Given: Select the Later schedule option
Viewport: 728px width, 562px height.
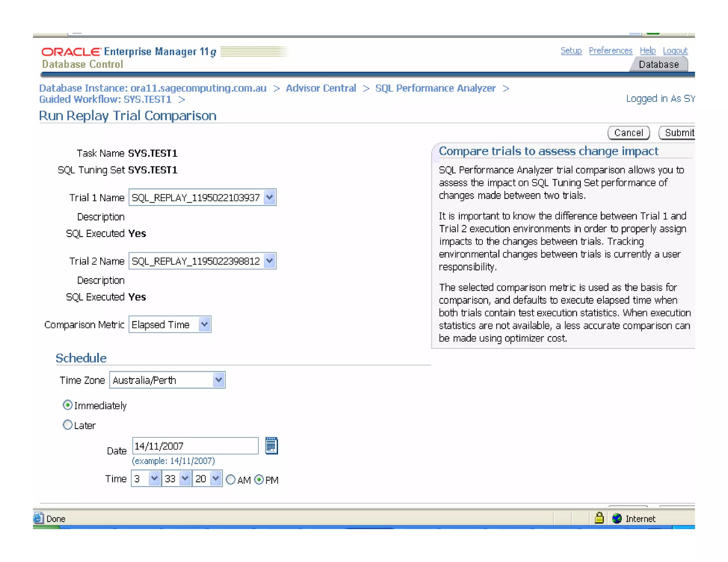Looking at the screenshot, I should pyautogui.click(x=68, y=425).
